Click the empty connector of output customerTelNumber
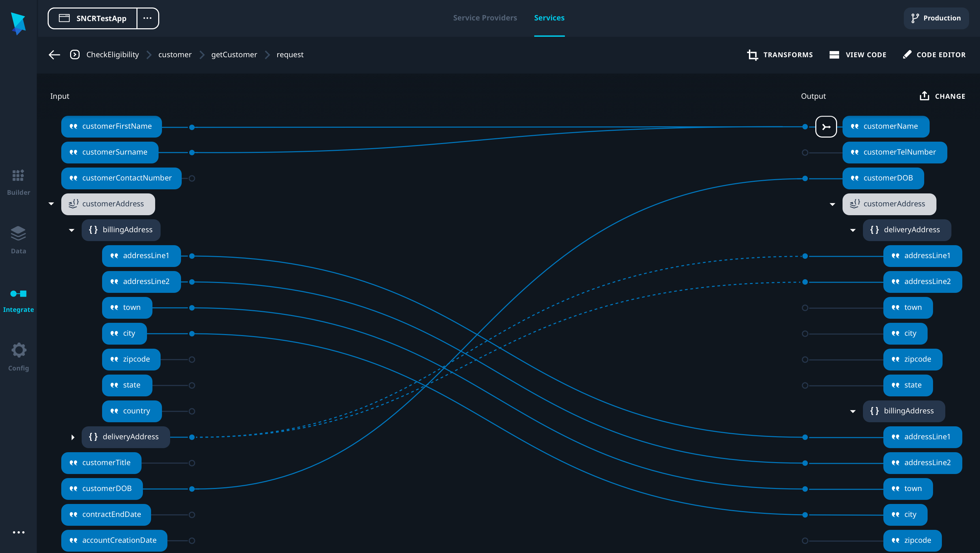 pyautogui.click(x=805, y=153)
